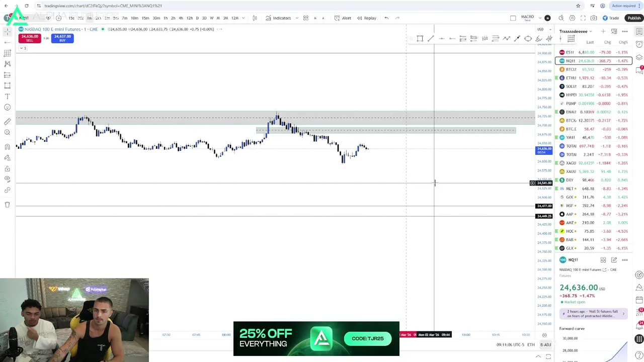Open the chart type candlestick selector

point(255,18)
